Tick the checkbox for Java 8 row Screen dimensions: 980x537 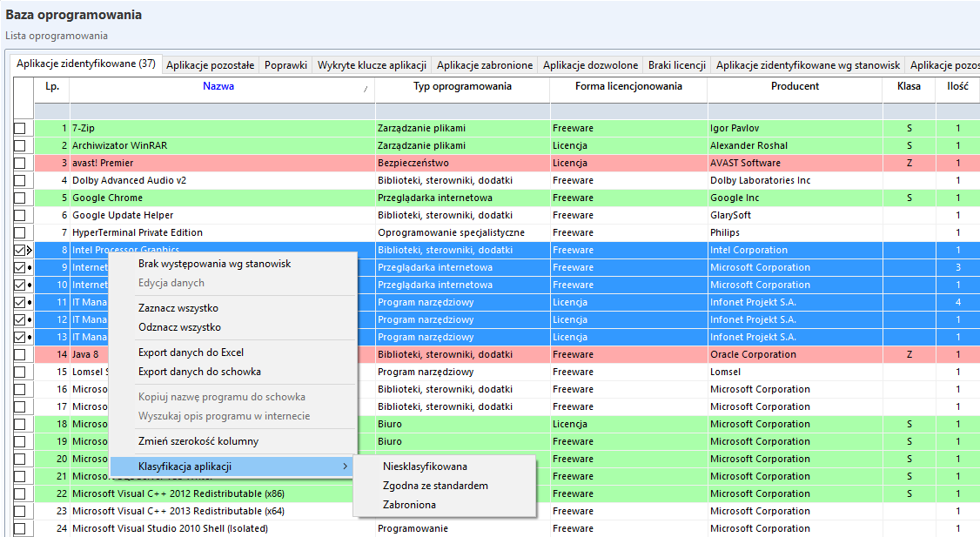(x=20, y=354)
